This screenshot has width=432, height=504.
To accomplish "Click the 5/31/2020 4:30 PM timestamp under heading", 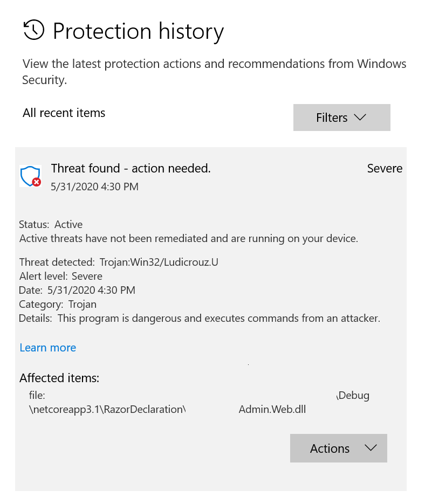I will (x=94, y=187).
